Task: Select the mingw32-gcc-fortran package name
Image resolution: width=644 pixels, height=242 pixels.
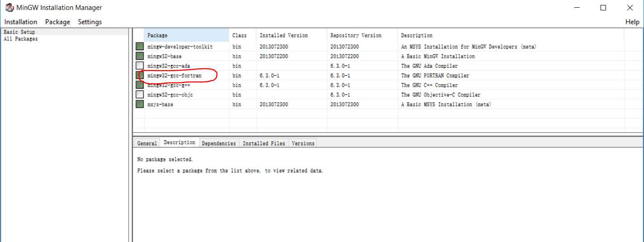Action: pyautogui.click(x=174, y=76)
